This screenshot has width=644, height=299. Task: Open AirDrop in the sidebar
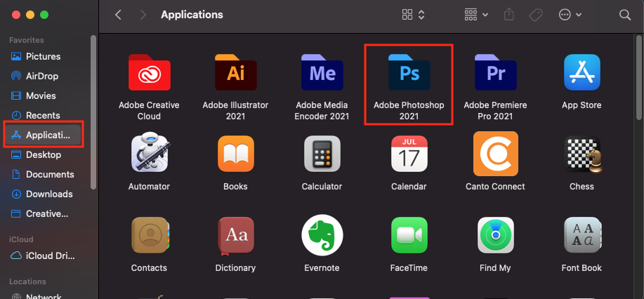click(x=43, y=76)
